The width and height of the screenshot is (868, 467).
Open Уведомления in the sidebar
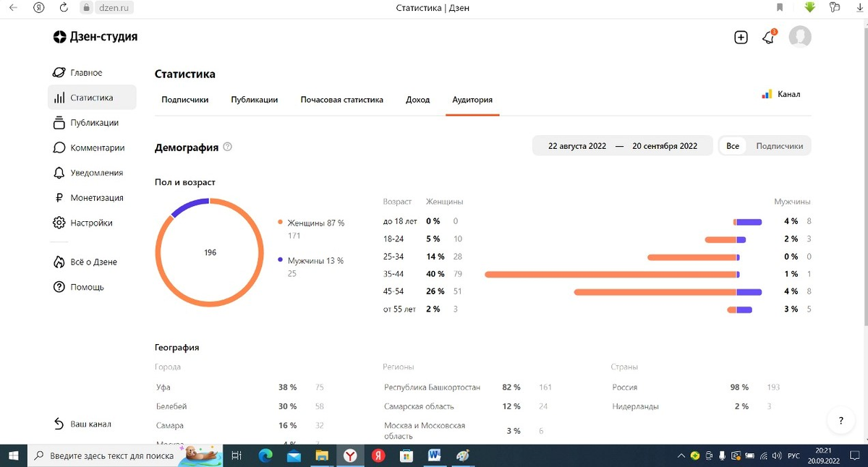pyautogui.click(x=88, y=173)
